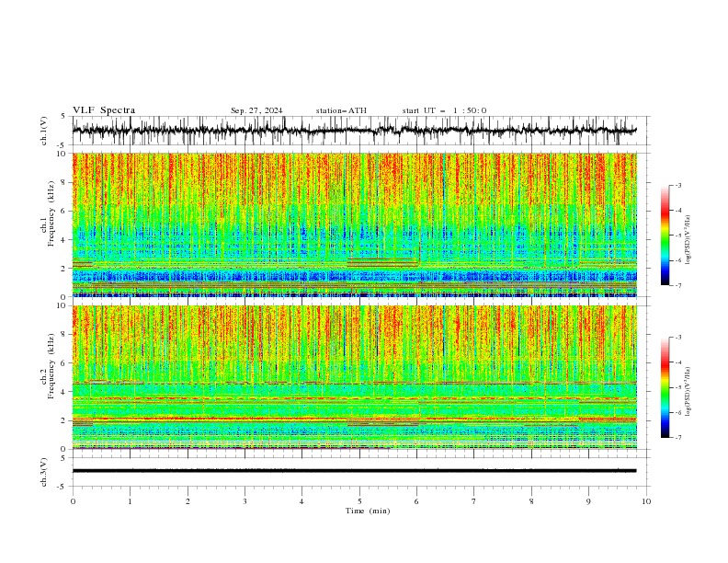Click the ch.1 "Frequency (kHz)" axis label

51,213
